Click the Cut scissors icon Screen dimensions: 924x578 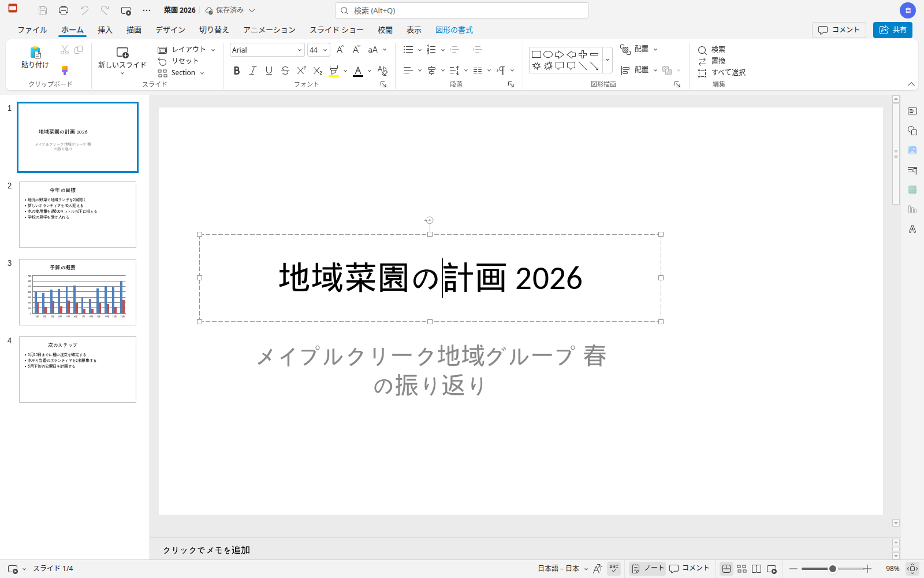pyautogui.click(x=65, y=50)
